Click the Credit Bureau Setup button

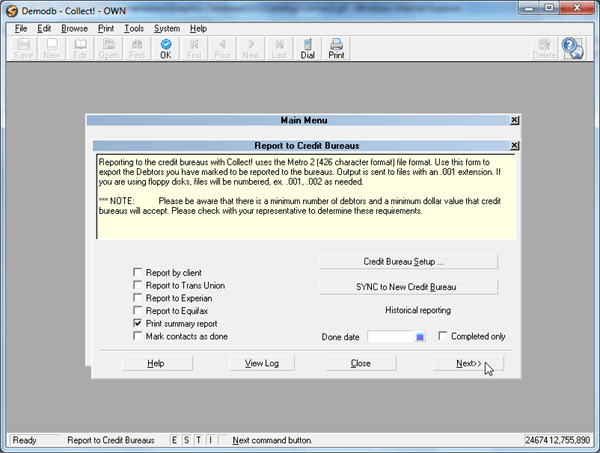click(408, 262)
